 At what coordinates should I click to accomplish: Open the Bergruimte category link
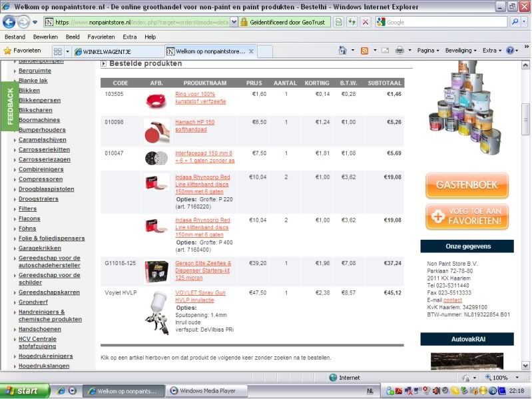point(35,71)
